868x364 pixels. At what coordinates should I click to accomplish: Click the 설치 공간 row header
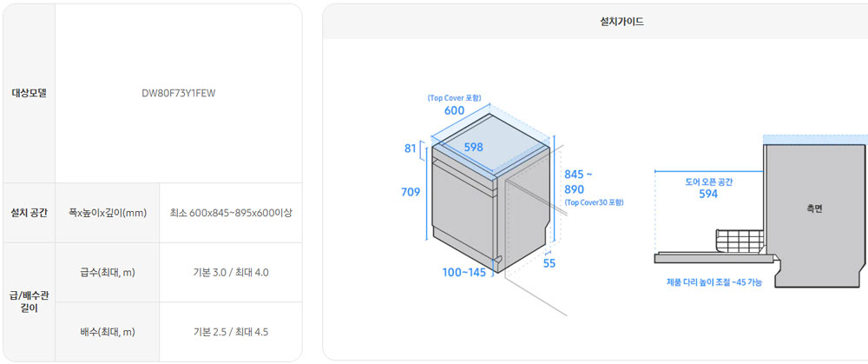tap(30, 213)
